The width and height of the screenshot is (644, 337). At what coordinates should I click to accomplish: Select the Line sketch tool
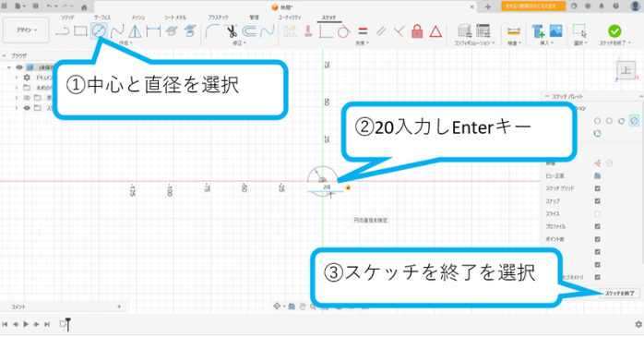tap(63, 31)
